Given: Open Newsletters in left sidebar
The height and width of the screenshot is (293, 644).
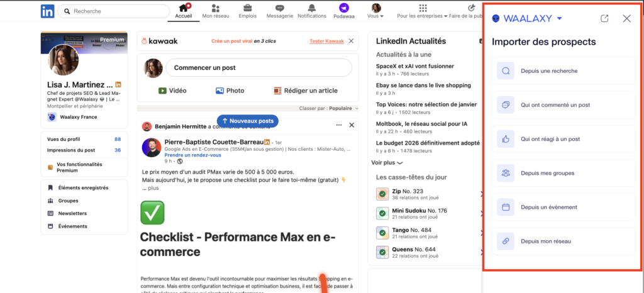Looking at the screenshot, I should point(67,213).
